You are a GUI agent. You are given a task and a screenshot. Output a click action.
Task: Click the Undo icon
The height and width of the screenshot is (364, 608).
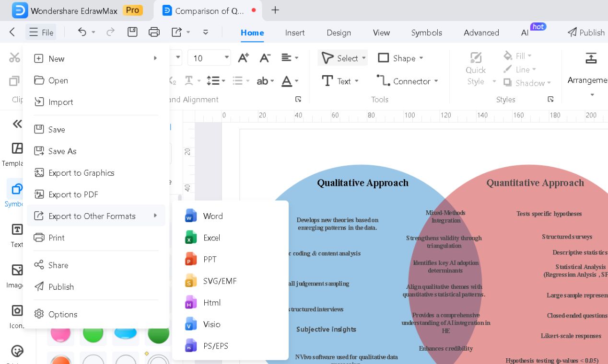[x=82, y=32]
